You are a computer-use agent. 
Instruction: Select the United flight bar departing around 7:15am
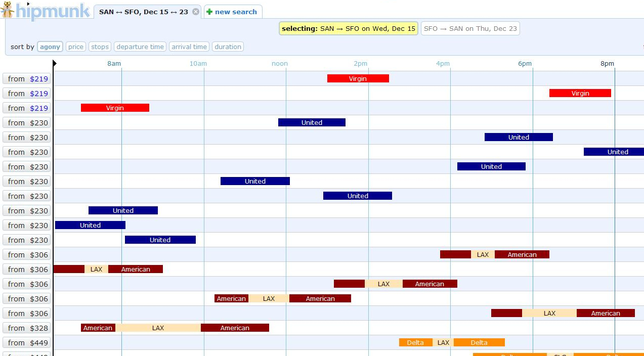click(123, 210)
